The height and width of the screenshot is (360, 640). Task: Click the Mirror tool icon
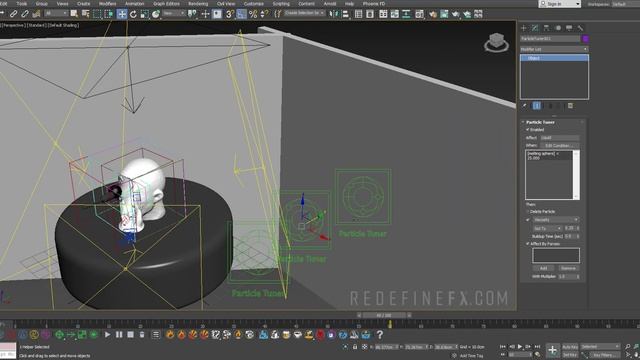click(334, 14)
